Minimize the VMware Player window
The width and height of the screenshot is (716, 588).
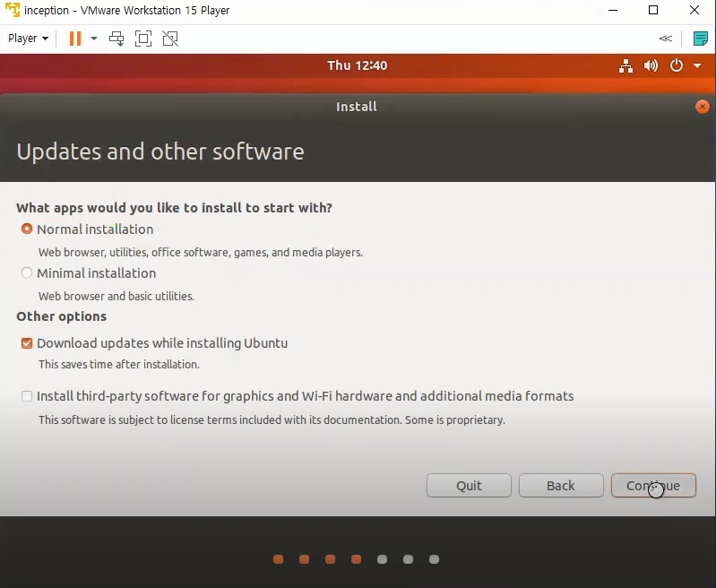pos(613,10)
